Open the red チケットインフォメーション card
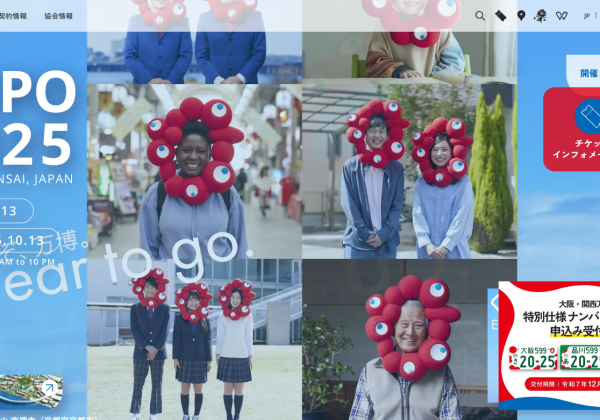This screenshot has width=600, height=420. click(572, 129)
